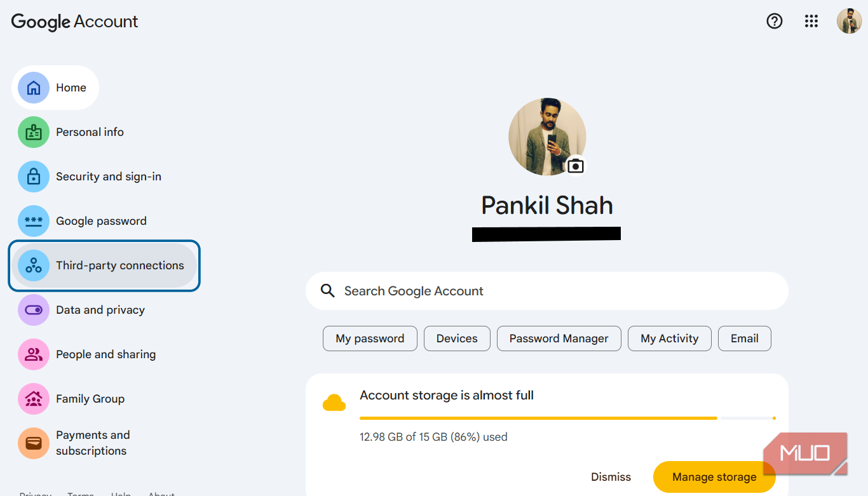Click the account storage usage bar
The width and height of the screenshot is (868, 496).
pyautogui.click(x=567, y=418)
